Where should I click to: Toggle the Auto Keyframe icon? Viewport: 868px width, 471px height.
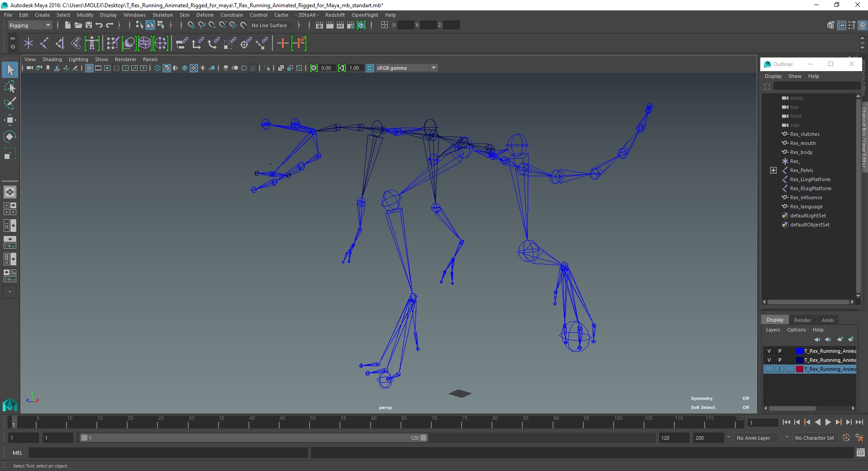[846, 437]
